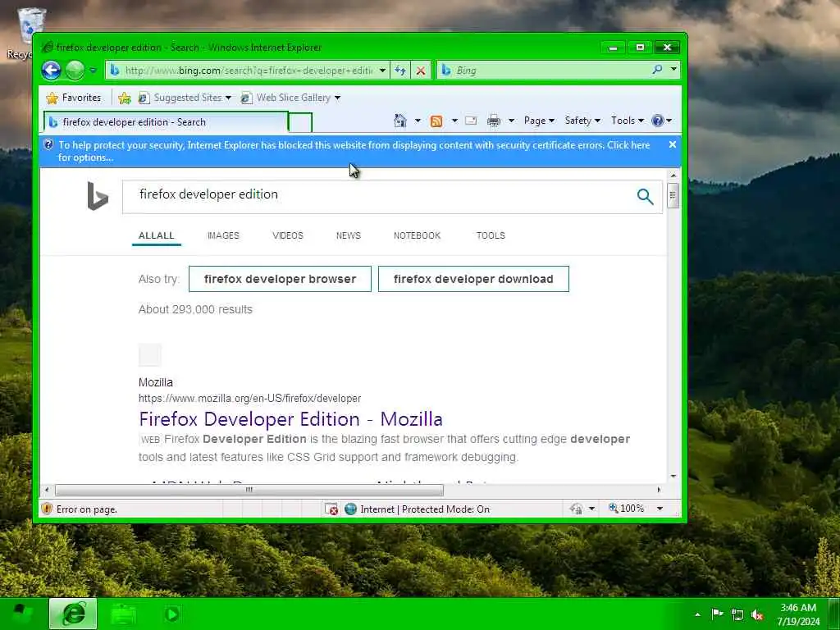The image size is (840, 630).
Task: Click the Error on page warning icon
Action: click(x=47, y=509)
